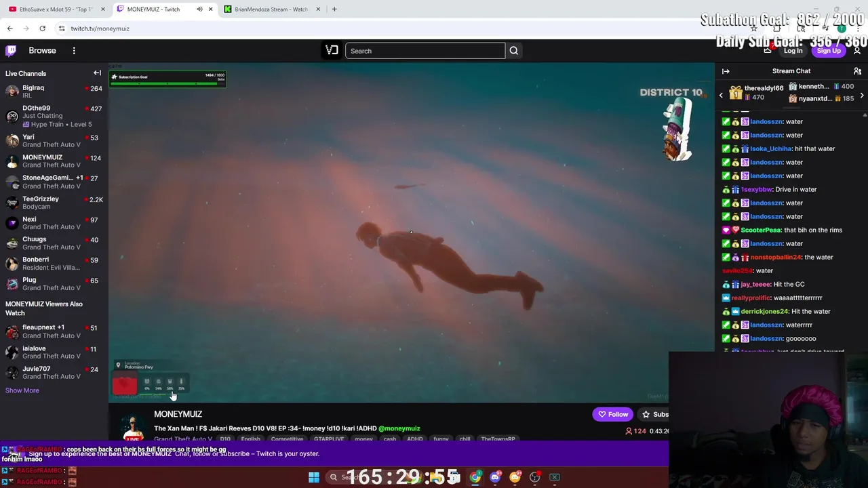Click MONEYMUIZ channel name heading
This screenshot has width=868, height=488.
(178, 414)
